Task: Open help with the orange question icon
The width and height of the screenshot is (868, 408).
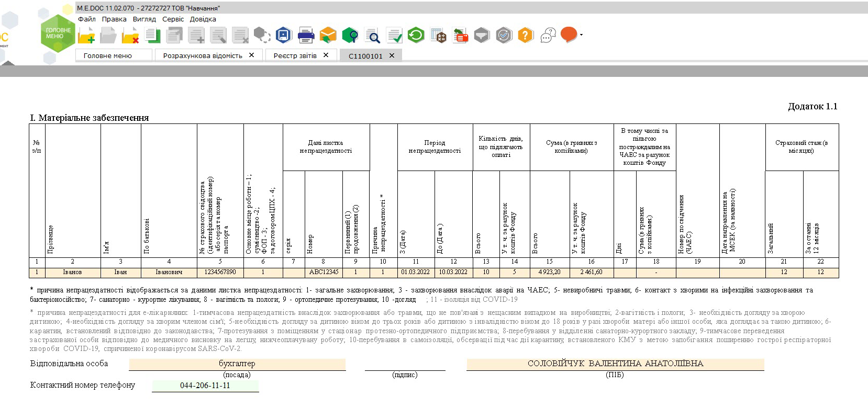Action: [x=525, y=35]
